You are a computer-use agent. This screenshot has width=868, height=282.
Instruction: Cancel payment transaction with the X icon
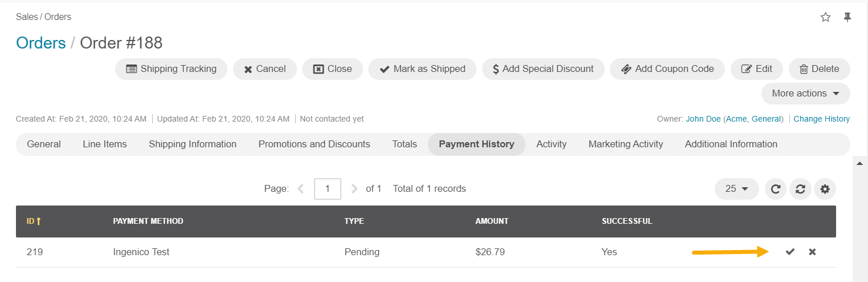(x=812, y=252)
